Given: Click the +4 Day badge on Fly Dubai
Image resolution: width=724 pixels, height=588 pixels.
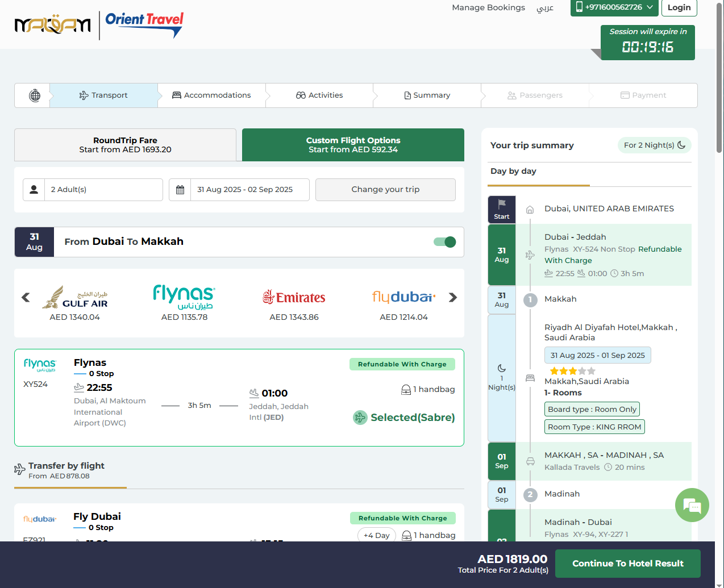Looking at the screenshot, I should (x=377, y=535).
